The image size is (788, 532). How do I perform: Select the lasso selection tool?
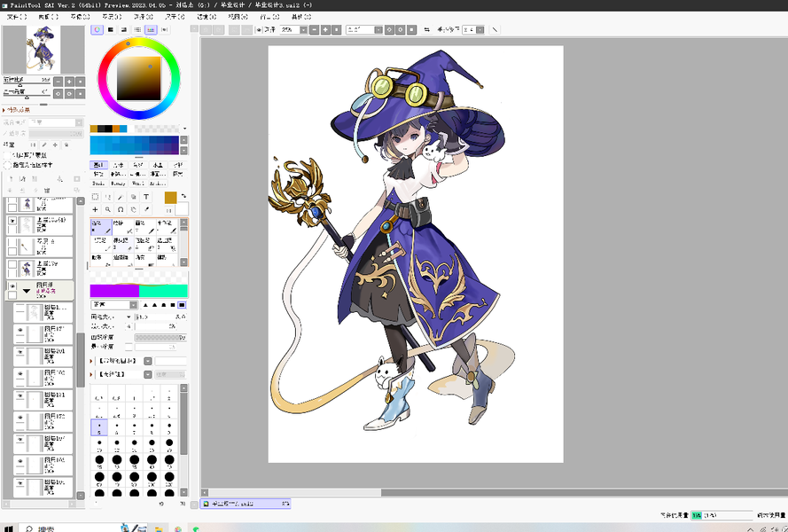107,197
